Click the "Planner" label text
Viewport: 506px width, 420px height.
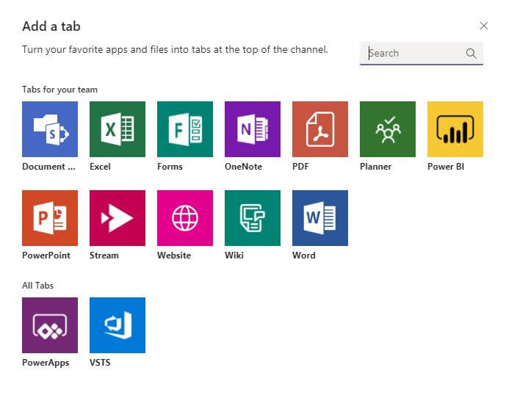coord(375,167)
